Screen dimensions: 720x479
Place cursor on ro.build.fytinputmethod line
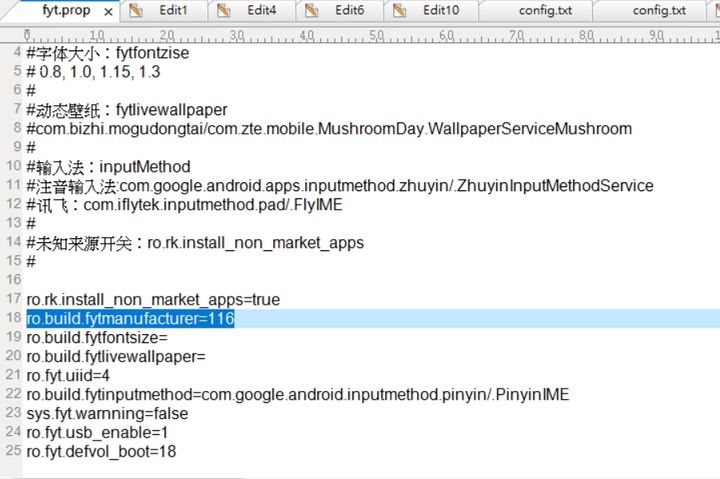click(297, 394)
